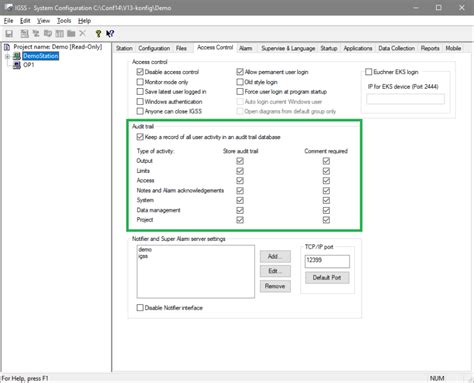
Task: Click the columns layout toolbar icon
Action: click(x=59, y=33)
